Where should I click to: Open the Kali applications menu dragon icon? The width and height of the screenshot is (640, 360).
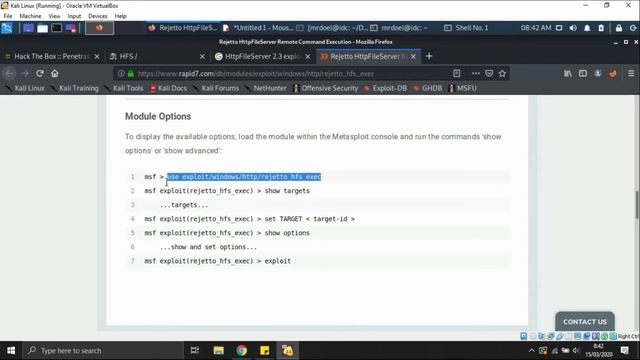pyautogui.click(x=7, y=28)
